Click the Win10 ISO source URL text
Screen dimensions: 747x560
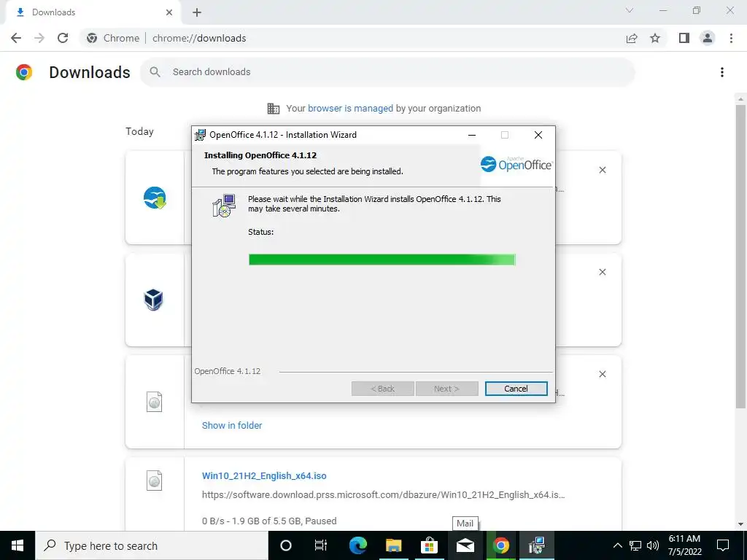point(383,495)
